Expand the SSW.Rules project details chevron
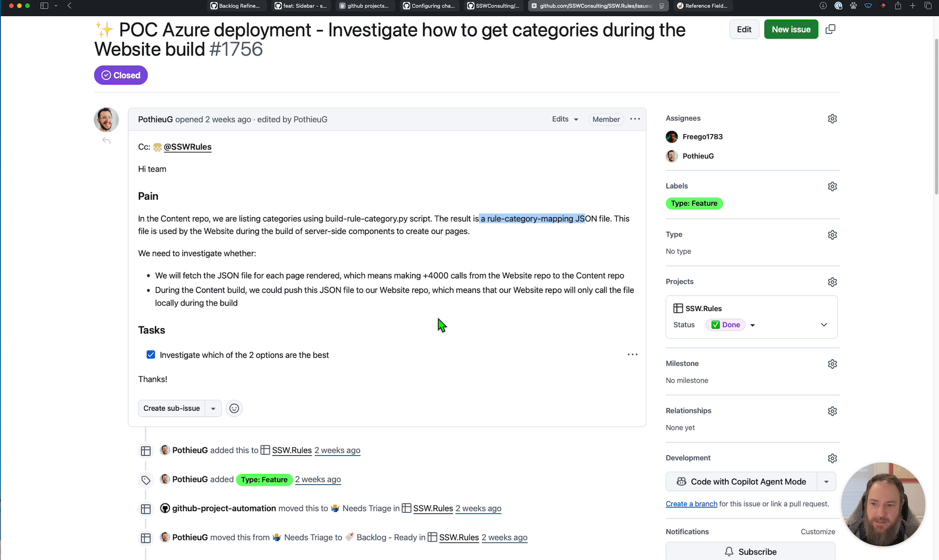The image size is (939, 560). point(824,325)
